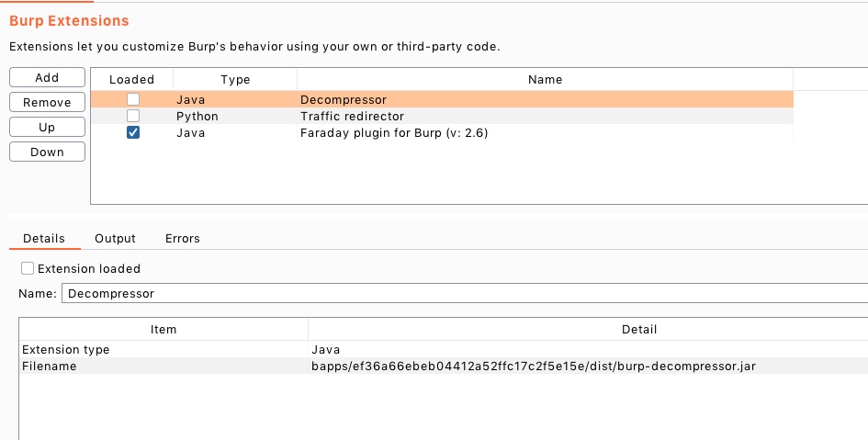Viewport: 868px width, 440px height.
Task: Click the Loaded column header
Action: tap(131, 80)
